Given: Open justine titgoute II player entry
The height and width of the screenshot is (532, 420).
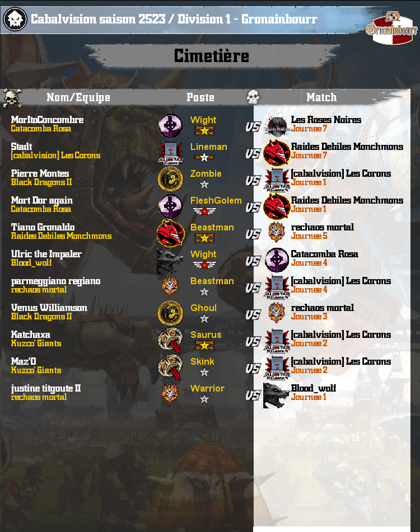Looking at the screenshot, I should coord(46,388).
